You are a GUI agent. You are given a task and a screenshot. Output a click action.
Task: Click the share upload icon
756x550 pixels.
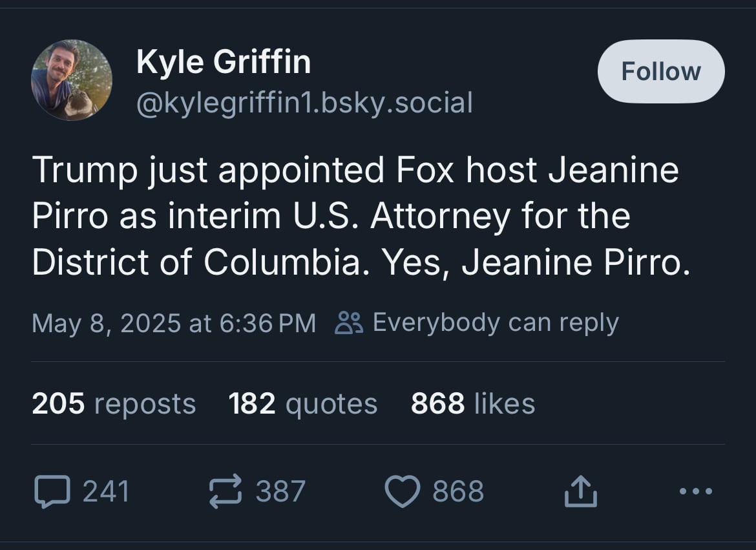580,491
